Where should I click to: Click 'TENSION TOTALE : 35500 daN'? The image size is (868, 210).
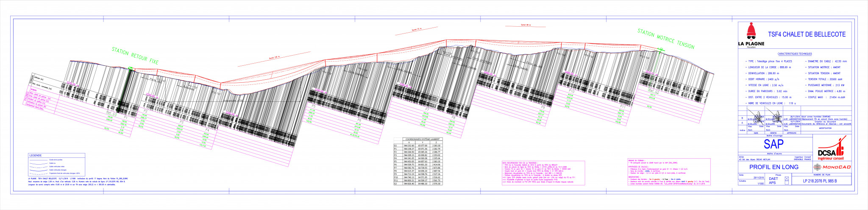pos(825,79)
